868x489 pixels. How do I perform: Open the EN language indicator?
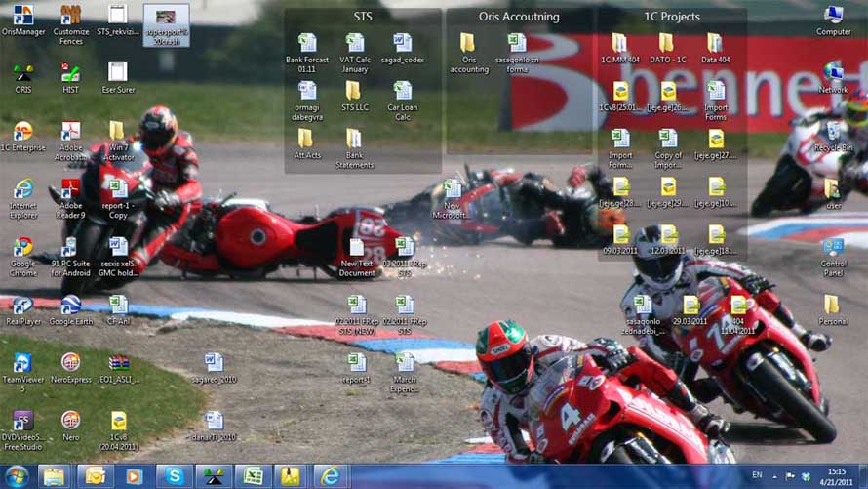click(758, 475)
